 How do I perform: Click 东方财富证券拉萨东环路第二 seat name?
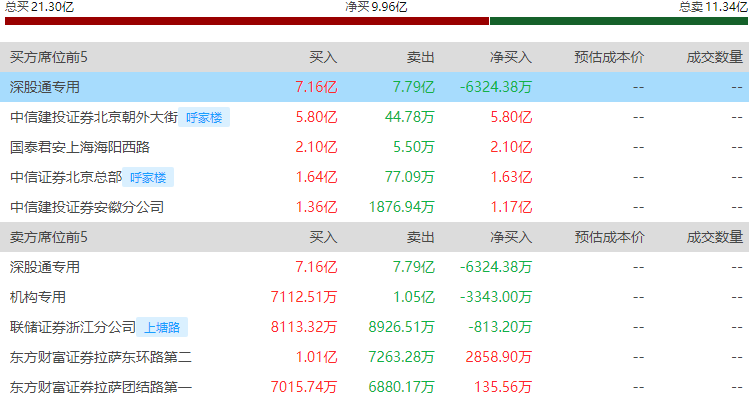pos(101,357)
